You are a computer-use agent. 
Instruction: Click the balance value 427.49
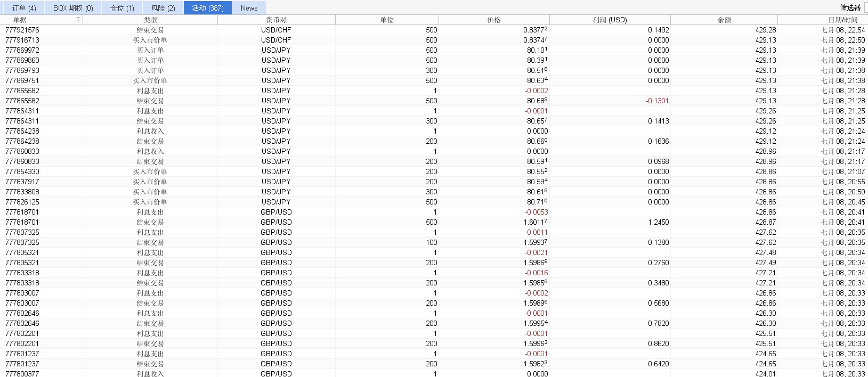pyautogui.click(x=766, y=263)
